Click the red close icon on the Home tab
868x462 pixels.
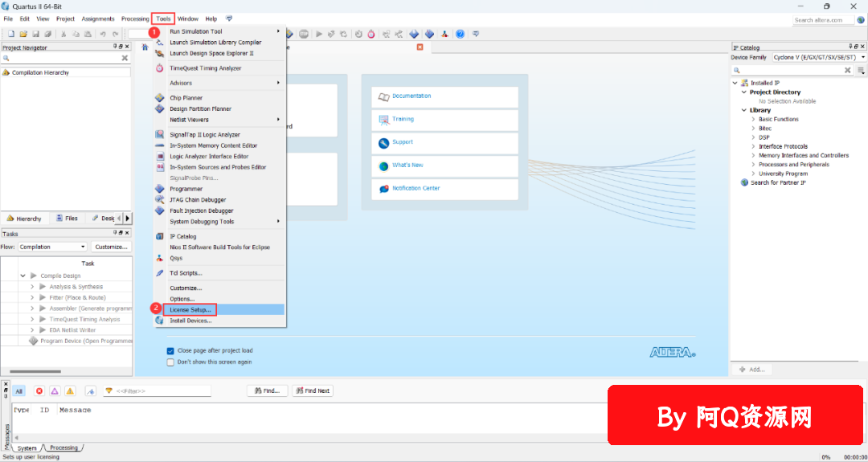pos(420,47)
